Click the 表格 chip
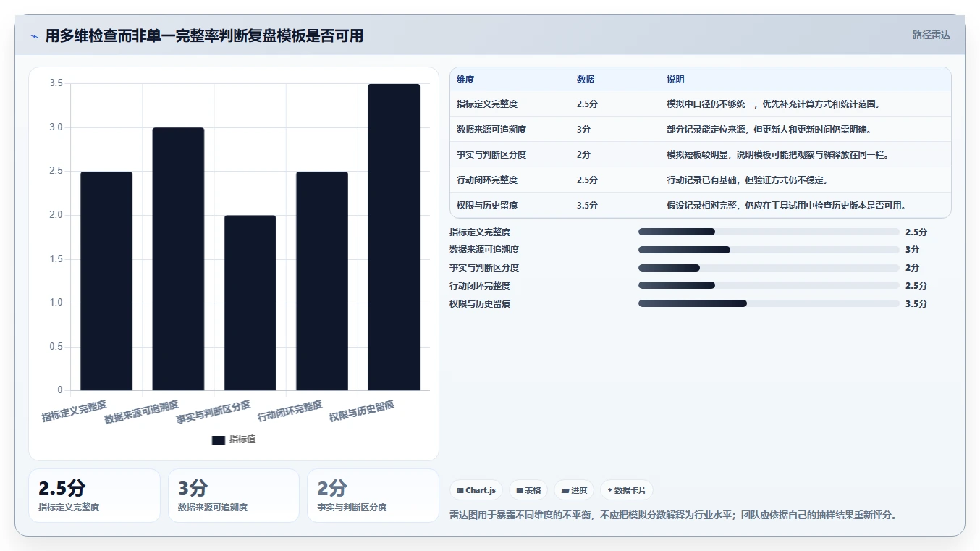The width and height of the screenshot is (980, 551). click(x=528, y=490)
